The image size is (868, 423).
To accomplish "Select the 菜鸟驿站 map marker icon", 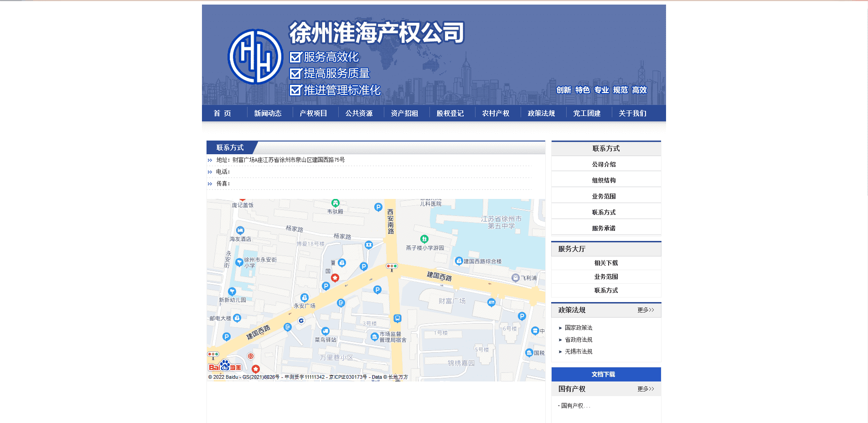I will 325,331.
